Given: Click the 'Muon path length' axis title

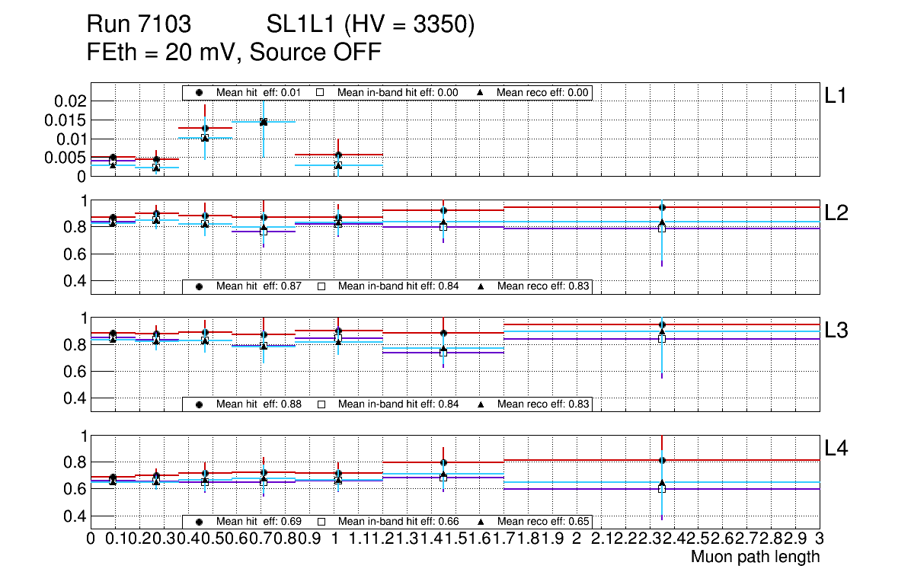Looking at the screenshot, I should 755,557.
